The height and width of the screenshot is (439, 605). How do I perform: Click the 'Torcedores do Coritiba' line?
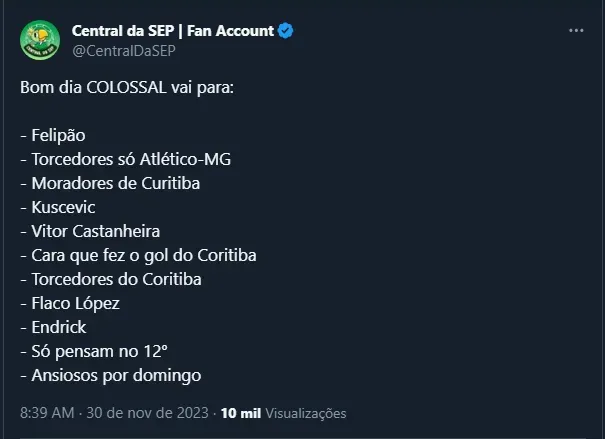tap(110, 279)
